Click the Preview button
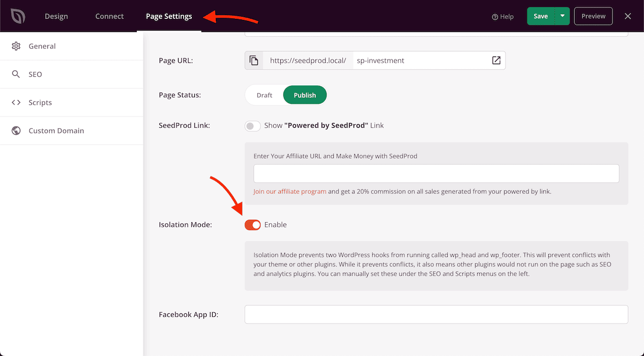This screenshot has width=644, height=356. (593, 16)
